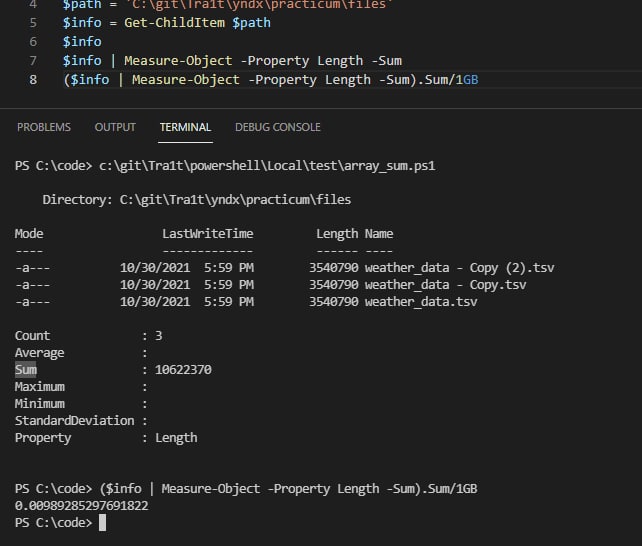This screenshot has height=546, width=642.
Task: Click line number 6 in the editor gutter
Action: tap(34, 42)
